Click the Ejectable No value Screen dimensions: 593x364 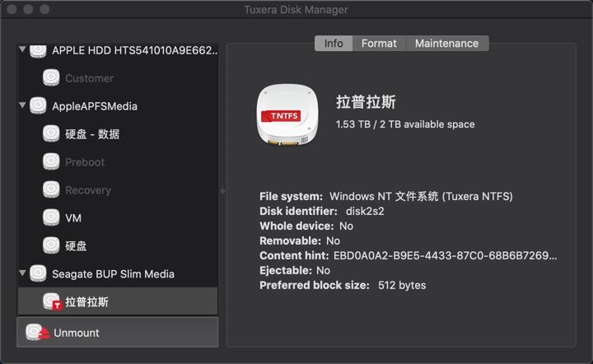point(323,270)
